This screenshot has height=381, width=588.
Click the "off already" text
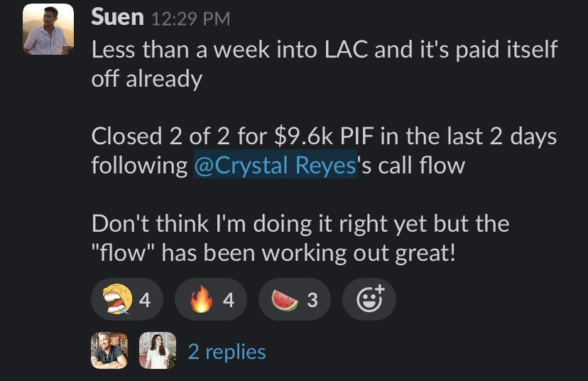146,78
